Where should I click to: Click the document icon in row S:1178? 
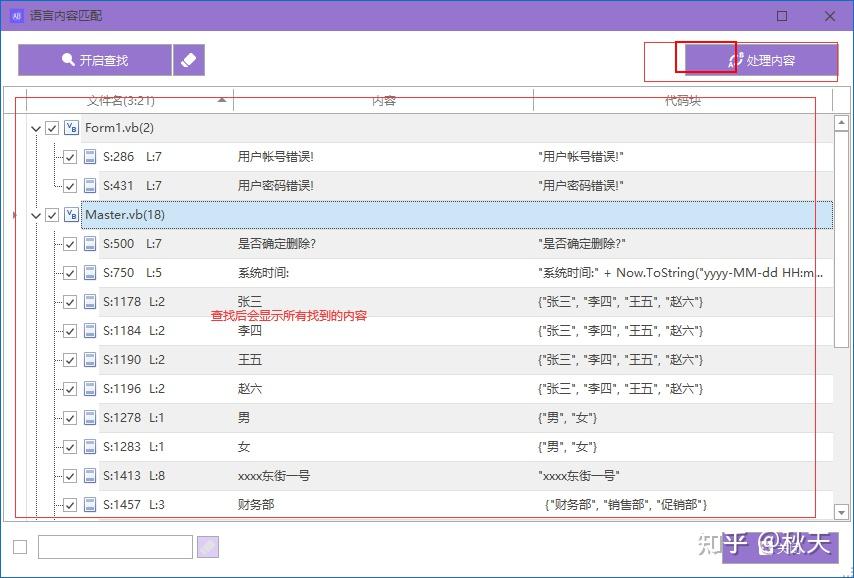tap(90, 302)
